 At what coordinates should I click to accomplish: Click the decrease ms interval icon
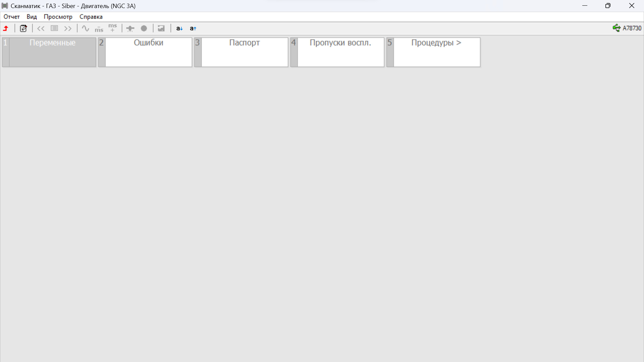coord(99,28)
